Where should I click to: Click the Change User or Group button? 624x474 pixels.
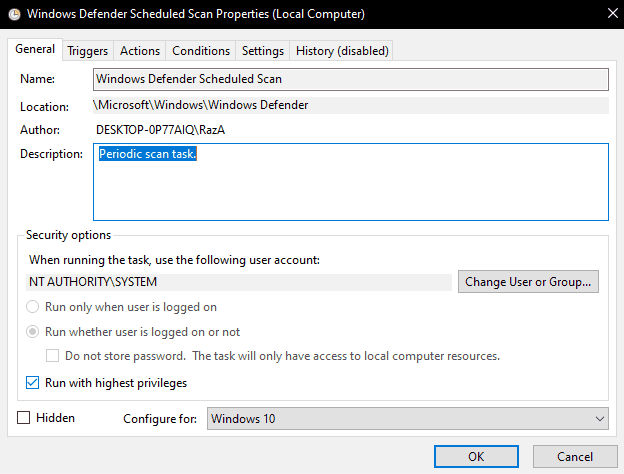point(528,282)
